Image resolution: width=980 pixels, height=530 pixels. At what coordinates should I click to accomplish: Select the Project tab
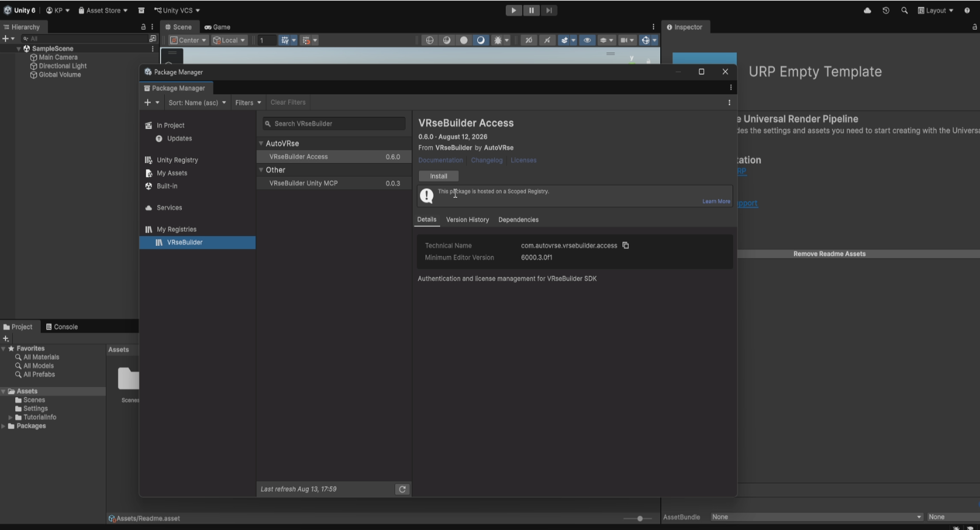(18, 327)
